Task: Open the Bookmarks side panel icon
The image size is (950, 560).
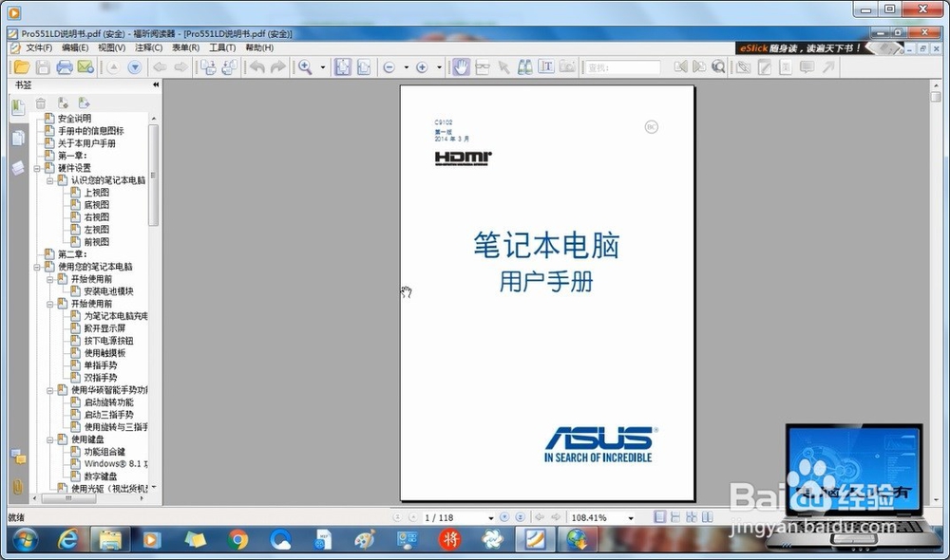Action: click(x=18, y=107)
